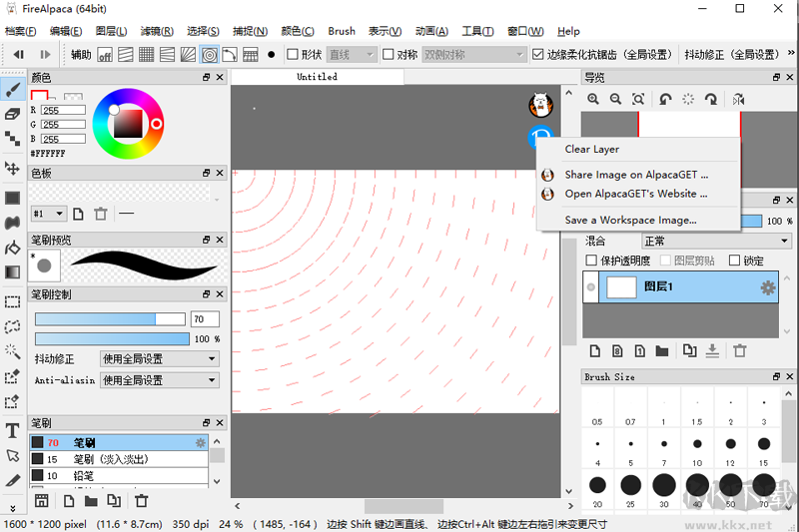Open the 混合 blend mode dropdown
Image resolution: width=799 pixels, height=532 pixels.
(716, 241)
